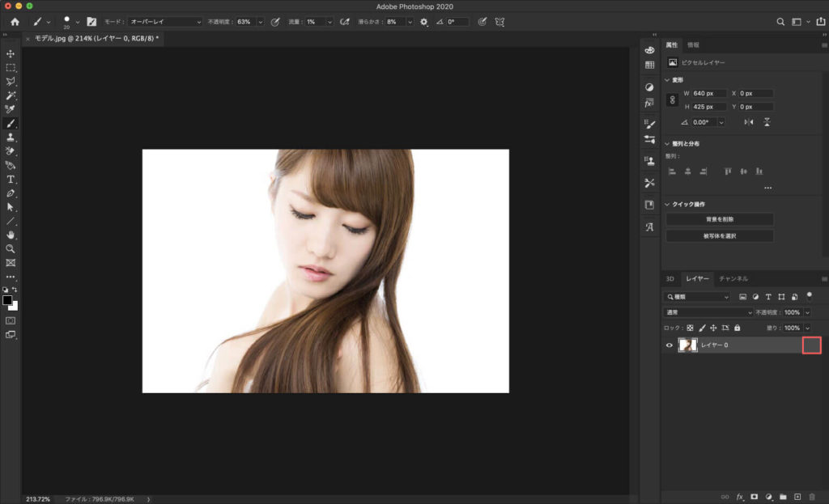Switch to the チャンネル tab

733,278
